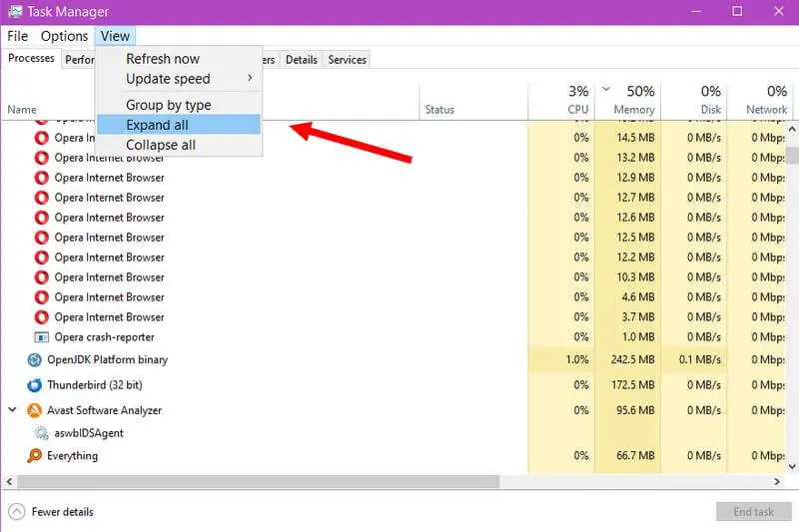
Task: Click Opera icon in 14.5 MB row
Action: pos(41,138)
